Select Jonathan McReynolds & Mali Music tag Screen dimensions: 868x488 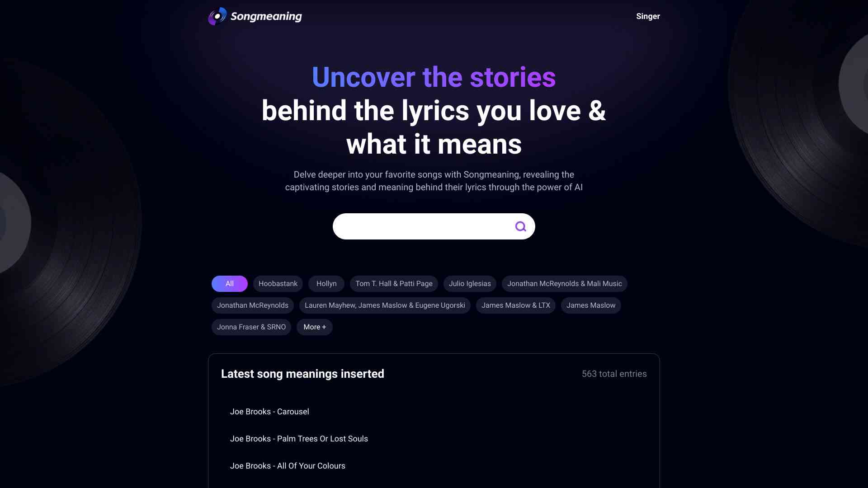point(565,284)
